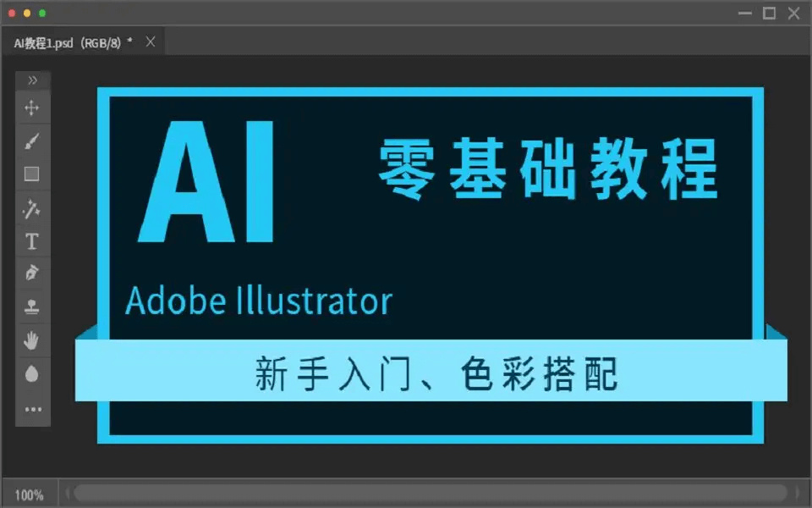The height and width of the screenshot is (508, 812).
Task: Click the green traffic-light dot
Action: point(42,13)
